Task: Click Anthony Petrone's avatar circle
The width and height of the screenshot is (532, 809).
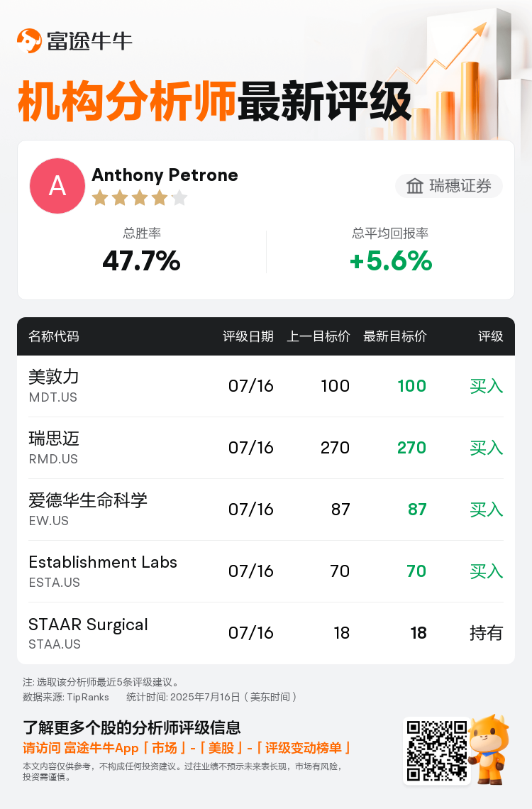Action: (57, 186)
